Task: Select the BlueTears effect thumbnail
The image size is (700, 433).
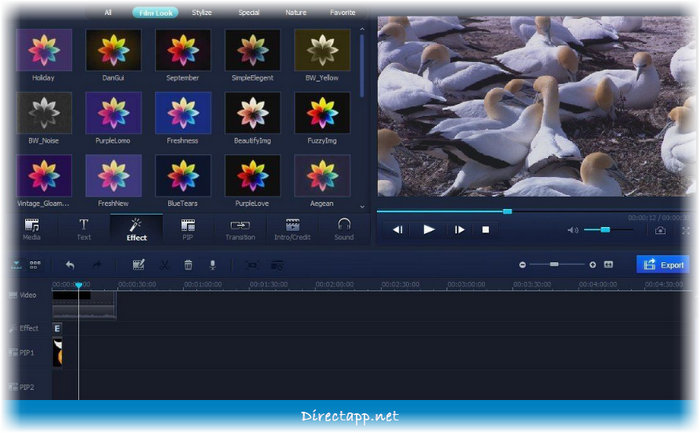Action: pyautogui.click(x=183, y=176)
